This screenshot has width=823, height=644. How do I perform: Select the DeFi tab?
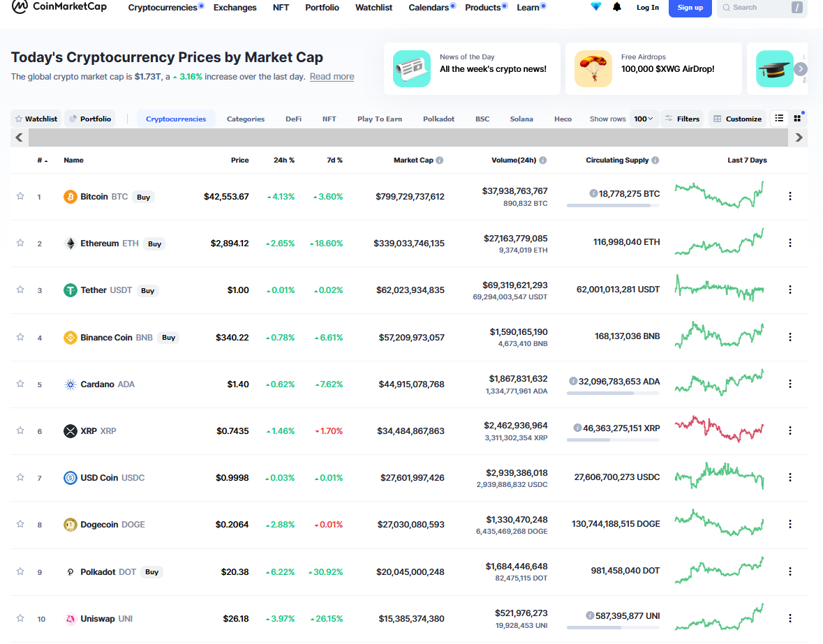coord(293,119)
